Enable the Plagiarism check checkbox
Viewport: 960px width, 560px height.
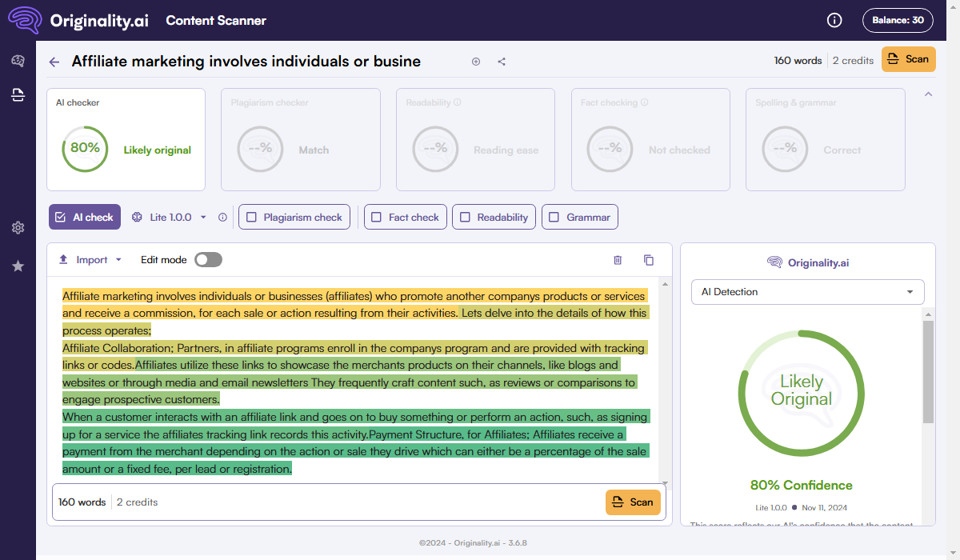point(252,217)
